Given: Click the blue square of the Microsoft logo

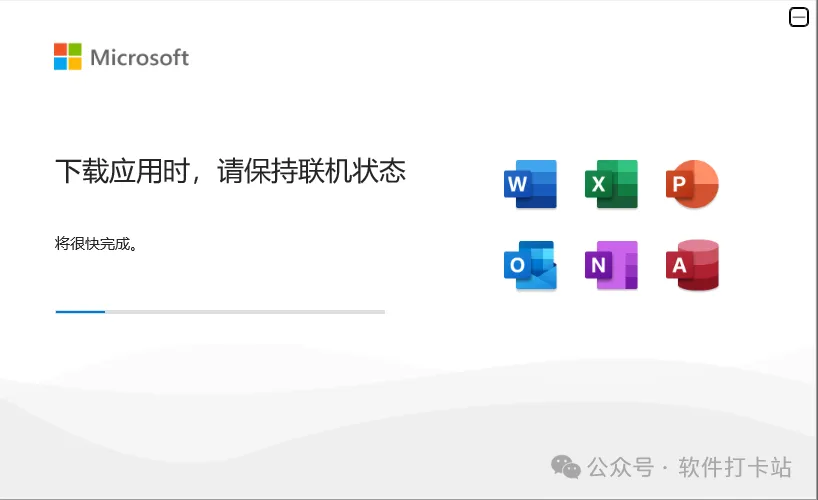Looking at the screenshot, I should tap(61, 64).
